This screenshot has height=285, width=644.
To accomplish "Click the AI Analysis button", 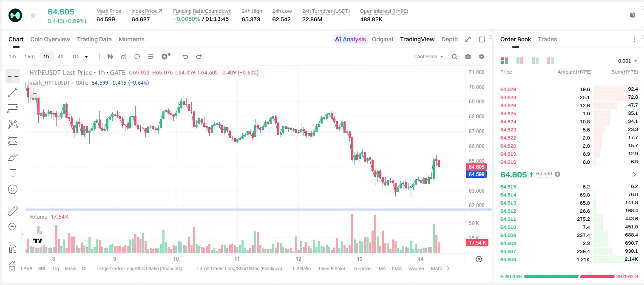I will click(350, 39).
